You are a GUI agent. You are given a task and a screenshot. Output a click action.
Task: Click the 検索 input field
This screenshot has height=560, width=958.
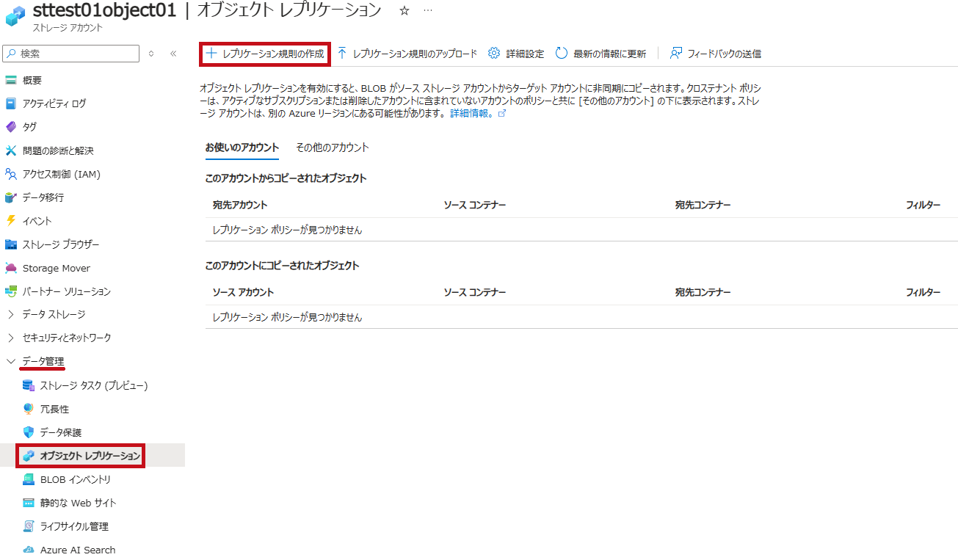[x=71, y=54]
